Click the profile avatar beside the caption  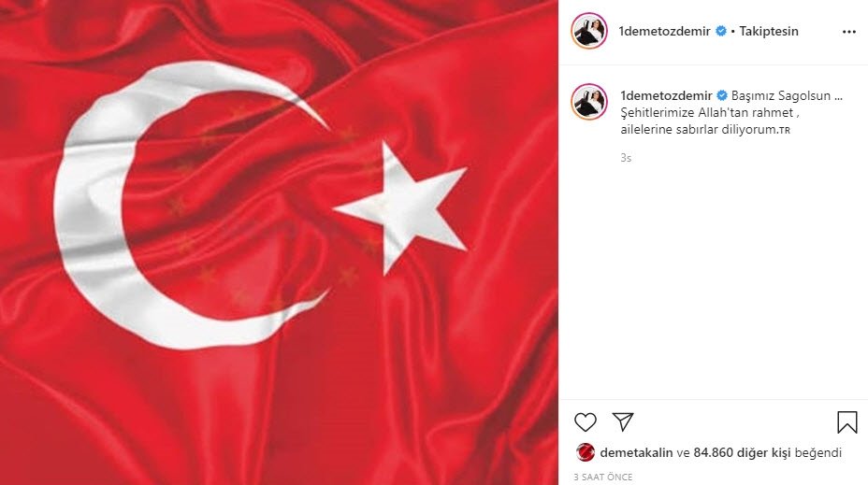click(x=589, y=102)
